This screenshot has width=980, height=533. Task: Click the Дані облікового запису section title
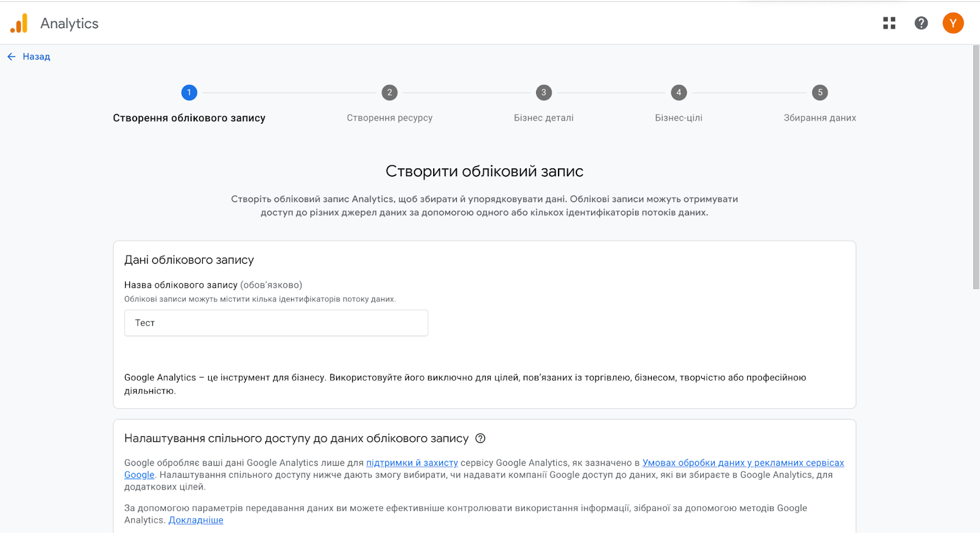[x=189, y=260]
